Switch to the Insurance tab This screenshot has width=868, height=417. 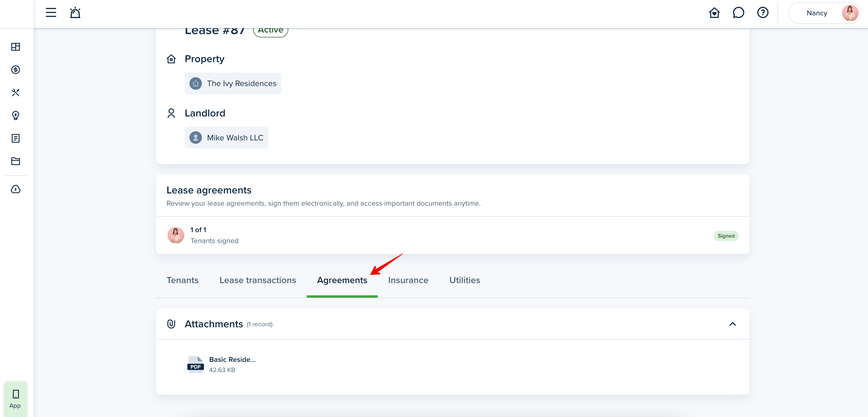tap(408, 280)
